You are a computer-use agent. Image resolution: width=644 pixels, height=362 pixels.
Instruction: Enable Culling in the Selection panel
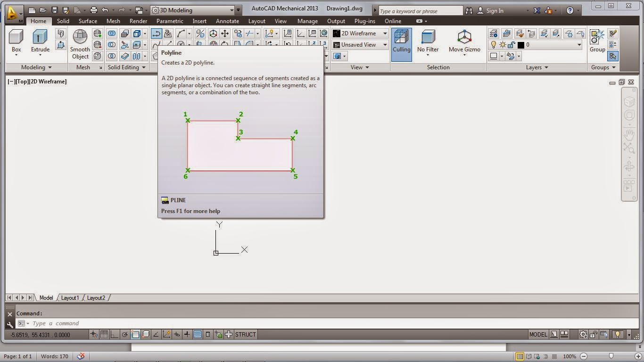[401, 42]
